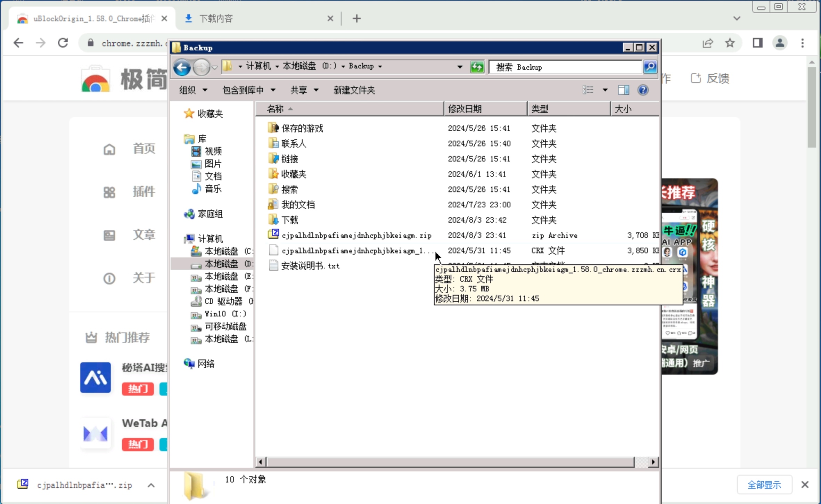This screenshot has width=821, height=504.
Task: Open Chrome profile avatar icon
Action: (780, 43)
